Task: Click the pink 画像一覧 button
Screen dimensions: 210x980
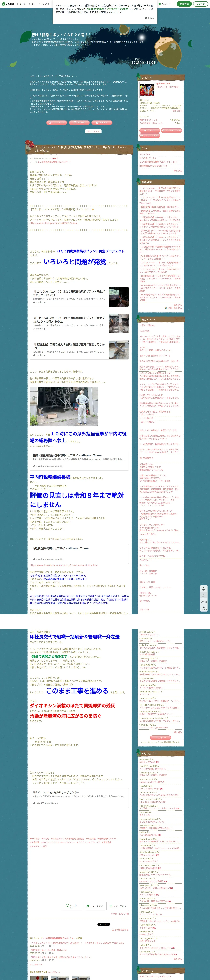Action: pyautogui.click(x=101, y=122)
